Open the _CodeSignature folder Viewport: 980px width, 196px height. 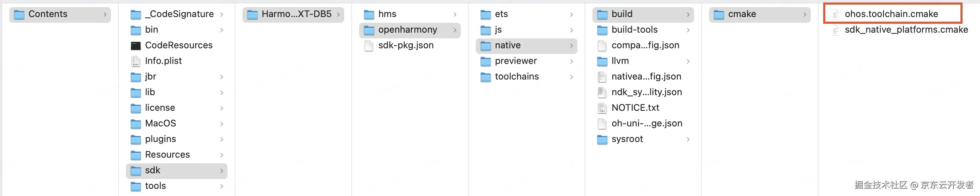(179, 14)
